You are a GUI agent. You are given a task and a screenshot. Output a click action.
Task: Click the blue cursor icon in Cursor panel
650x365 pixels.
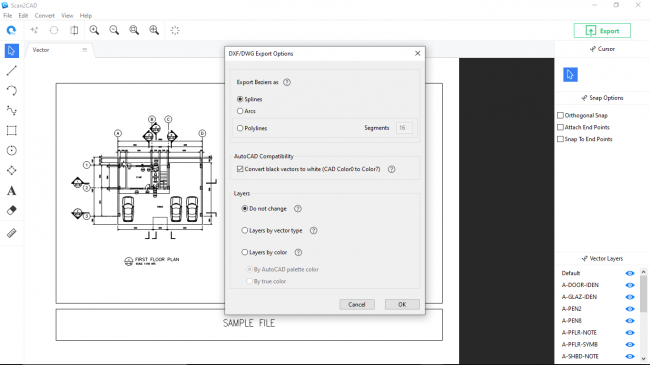(x=570, y=75)
